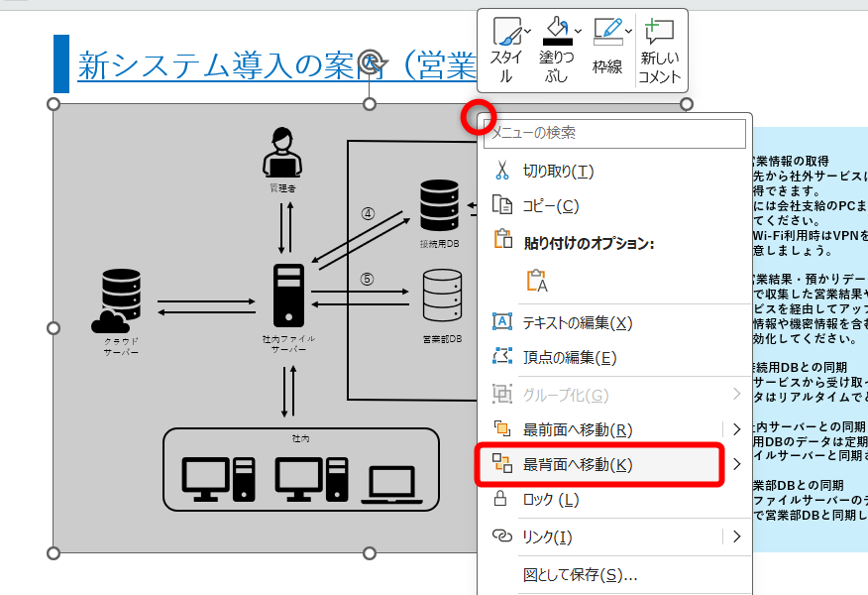Click the 塗りつぶし fill bucket icon
Viewport: 868px width, 595px height.
point(555,28)
